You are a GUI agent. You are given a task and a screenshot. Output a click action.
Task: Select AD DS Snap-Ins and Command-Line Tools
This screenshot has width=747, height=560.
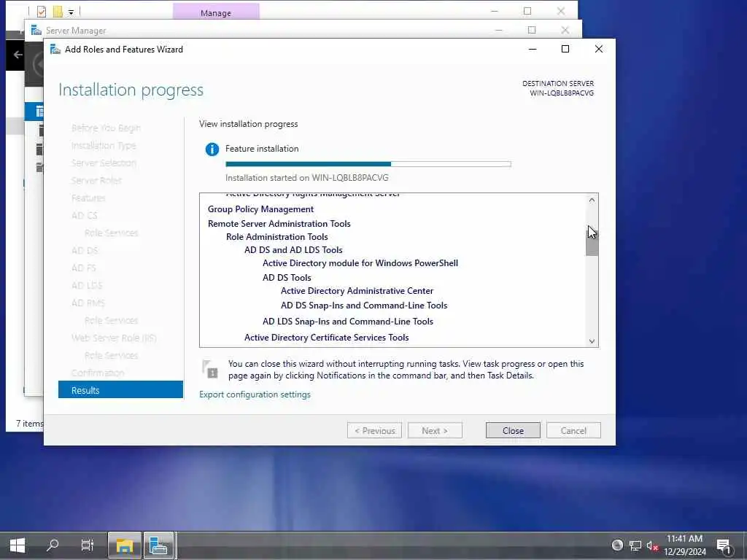(x=364, y=306)
